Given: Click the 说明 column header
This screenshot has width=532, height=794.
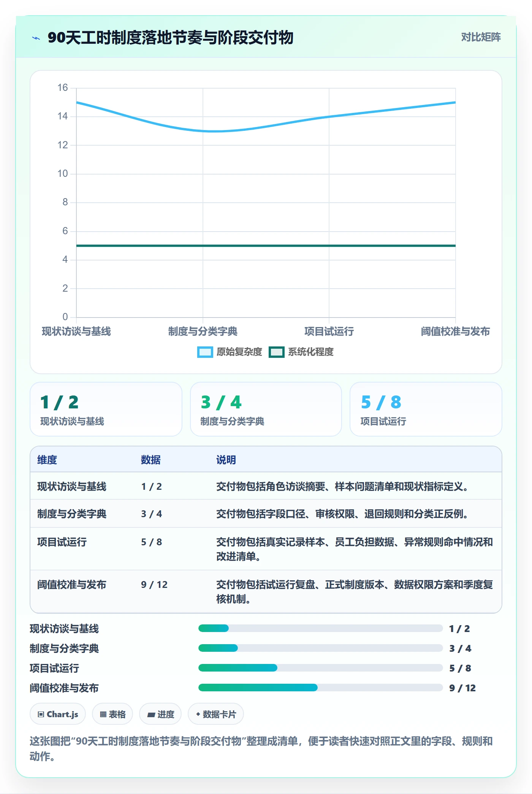Looking at the screenshot, I should point(226,460).
